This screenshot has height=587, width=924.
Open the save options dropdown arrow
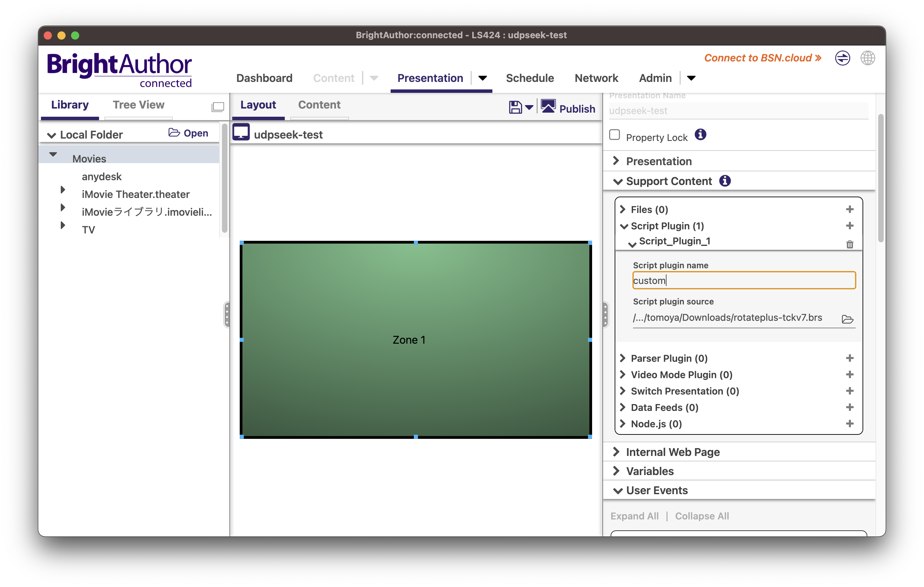pos(529,108)
